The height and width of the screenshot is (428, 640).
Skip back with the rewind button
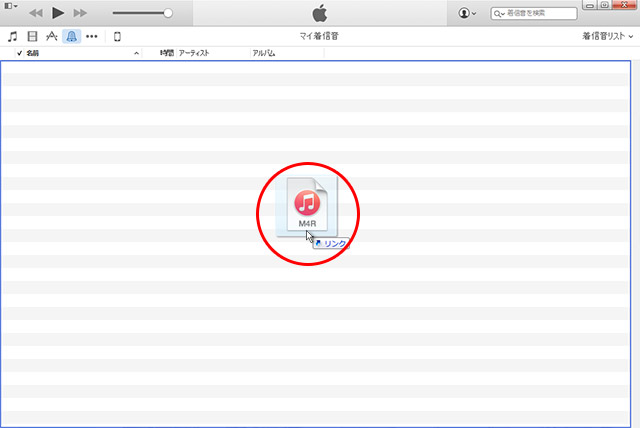36,13
